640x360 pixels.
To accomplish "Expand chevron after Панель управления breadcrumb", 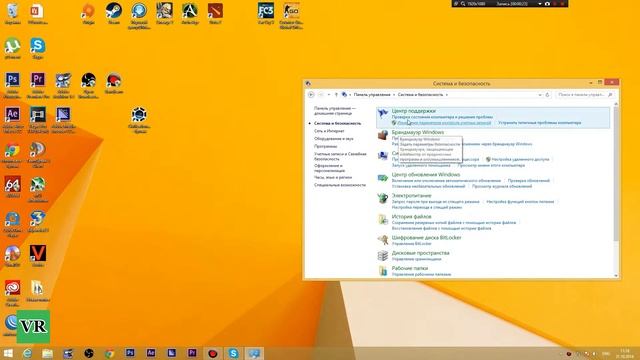I will 394,95.
